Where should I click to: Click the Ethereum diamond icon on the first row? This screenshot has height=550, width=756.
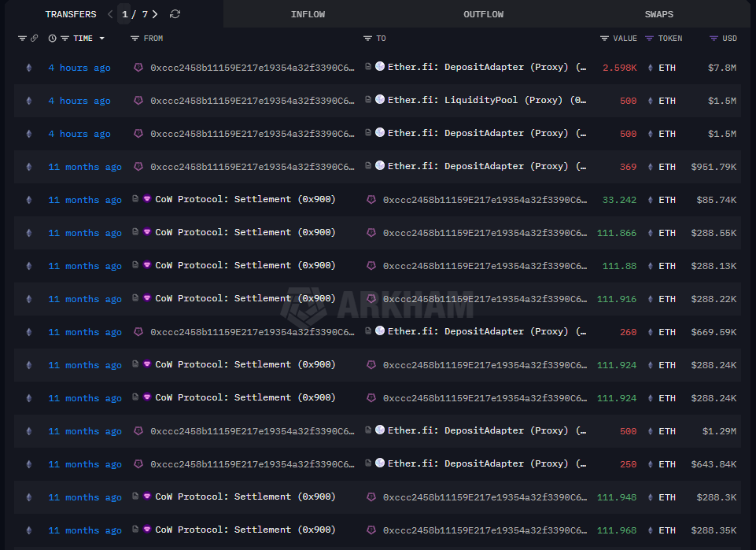(x=28, y=68)
